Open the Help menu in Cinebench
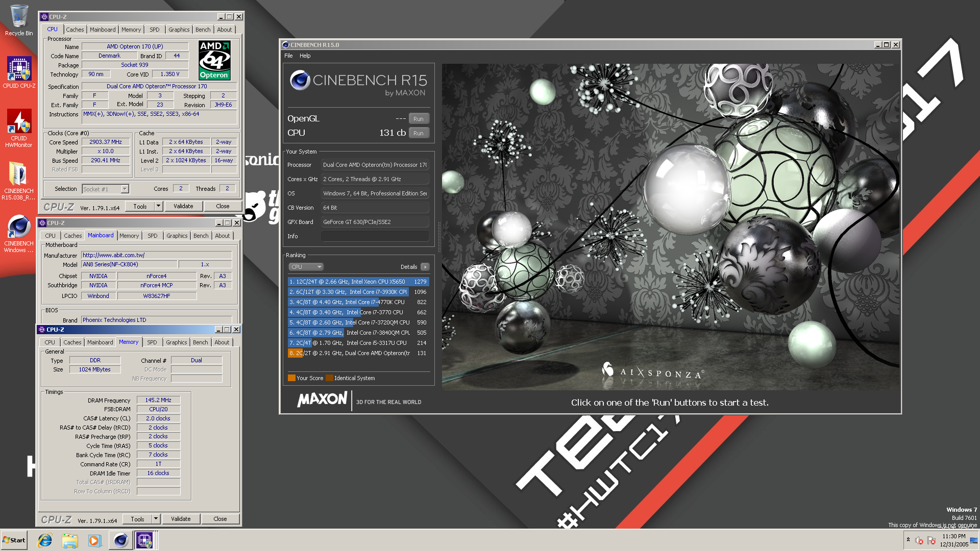The height and width of the screenshot is (551, 980). (305, 56)
